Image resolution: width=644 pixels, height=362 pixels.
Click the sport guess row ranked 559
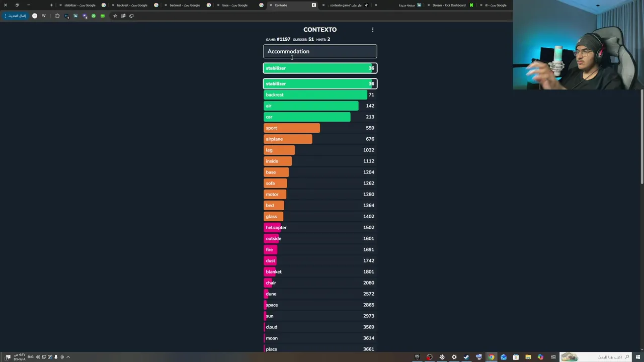click(x=320, y=128)
